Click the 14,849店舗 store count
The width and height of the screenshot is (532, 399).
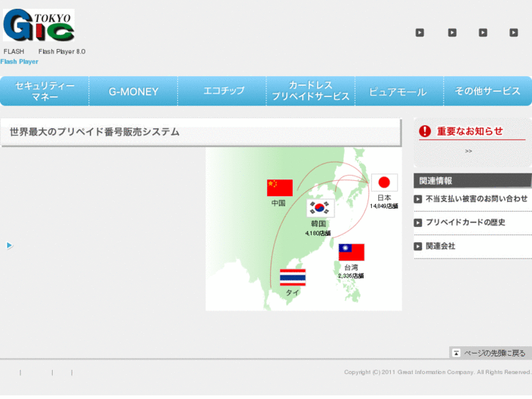pos(383,206)
